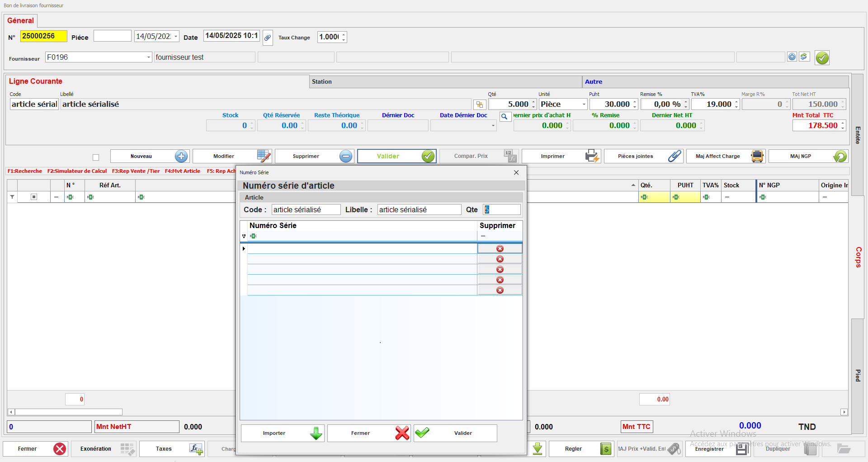Switch to the Autre tab
This screenshot has width=868, height=462.
coord(594,82)
